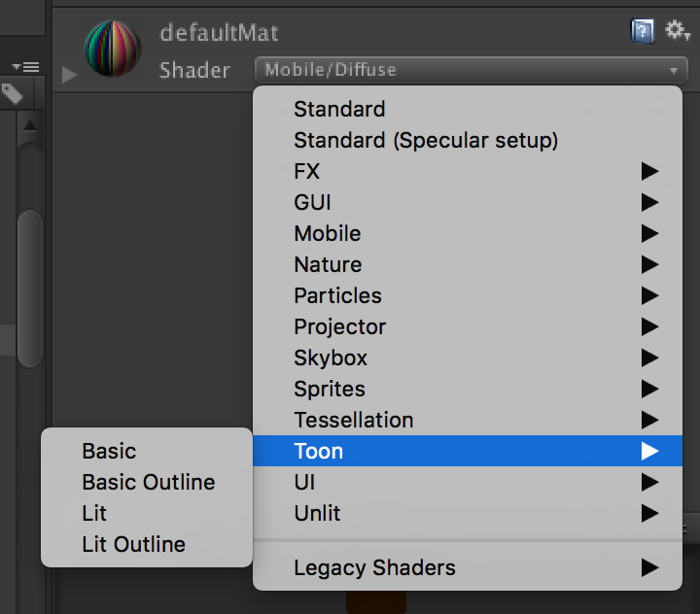Screen dimensions: 700x614
Task: Choose Standard (Specular setup) shader
Action: (426, 140)
